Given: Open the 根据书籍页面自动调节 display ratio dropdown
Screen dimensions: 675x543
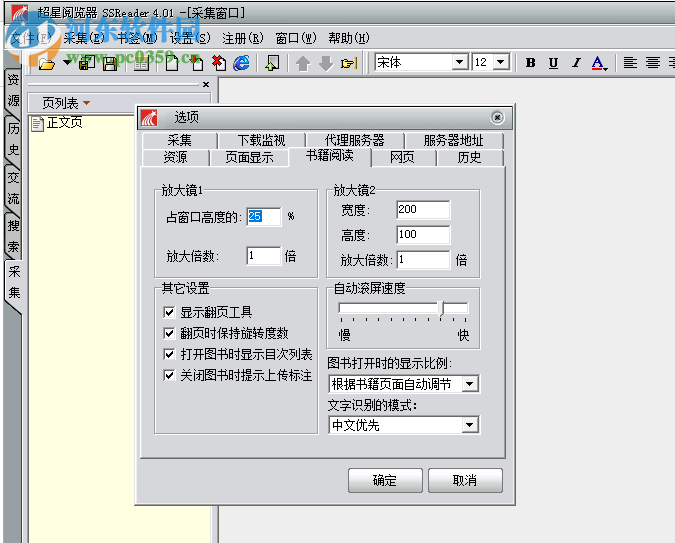Looking at the screenshot, I should pos(470,384).
